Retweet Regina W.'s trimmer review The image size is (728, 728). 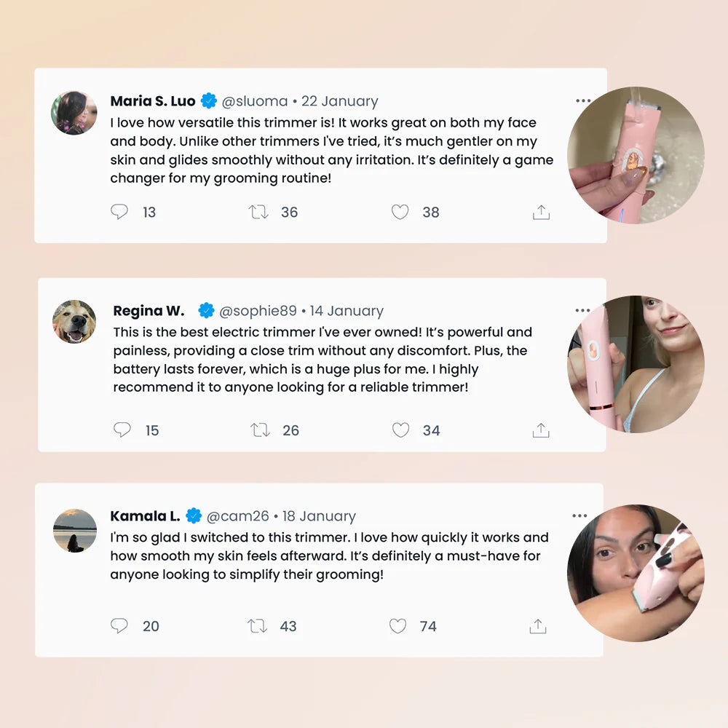point(260,430)
